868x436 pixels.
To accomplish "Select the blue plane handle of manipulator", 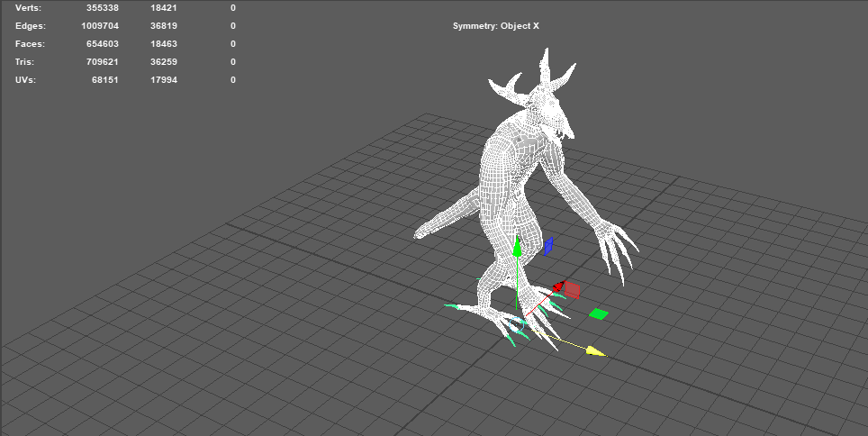I will [x=547, y=246].
